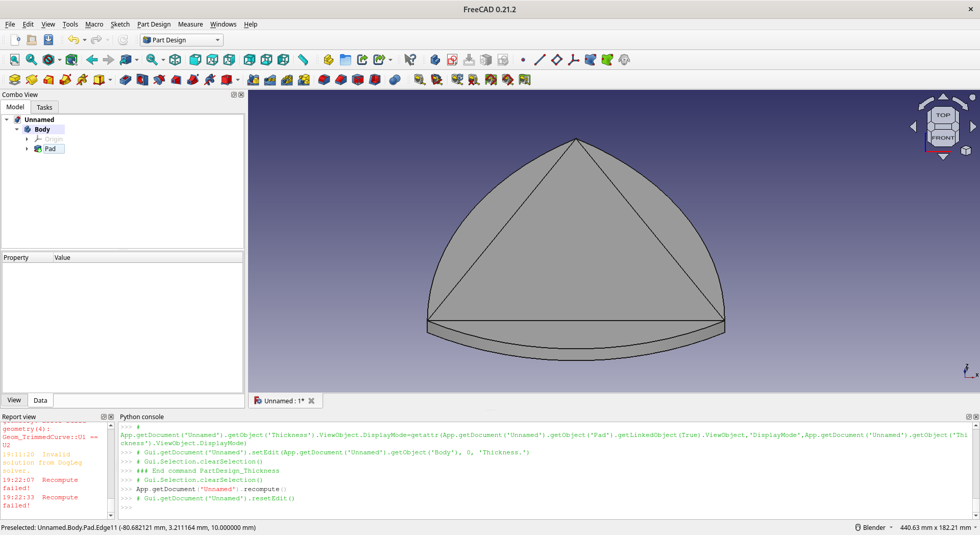
Task: Open the subtractive primitive dropdown arrow
Action: tap(238, 80)
